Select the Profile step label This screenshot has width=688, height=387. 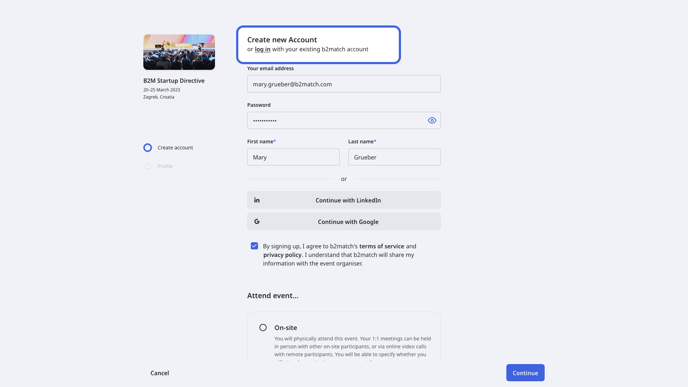(x=165, y=166)
